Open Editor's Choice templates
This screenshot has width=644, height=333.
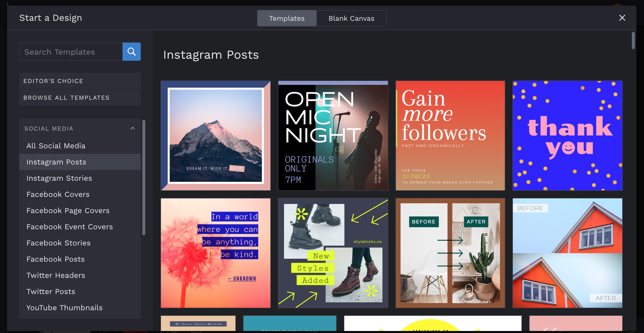[x=80, y=81]
